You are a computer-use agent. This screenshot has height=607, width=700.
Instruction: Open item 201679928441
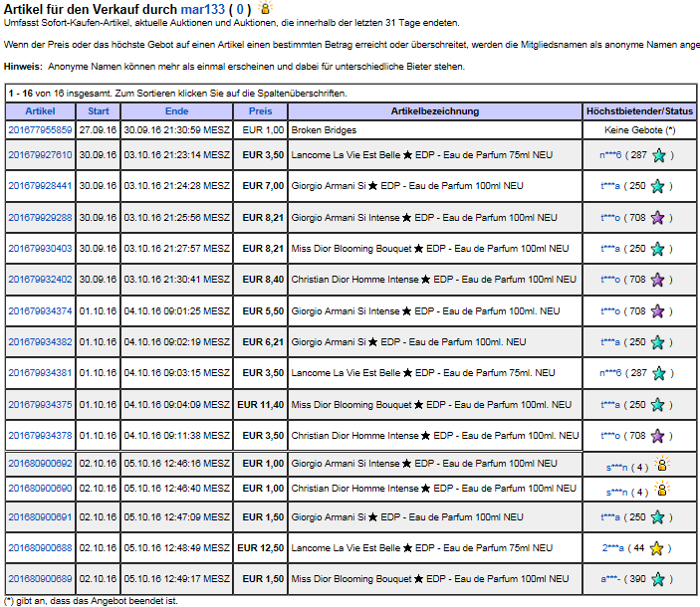[x=40, y=185]
